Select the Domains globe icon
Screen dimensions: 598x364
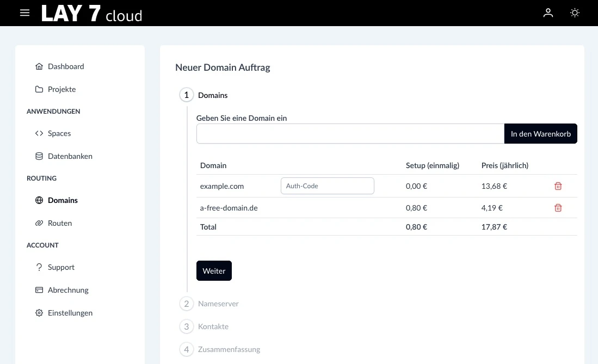39,200
